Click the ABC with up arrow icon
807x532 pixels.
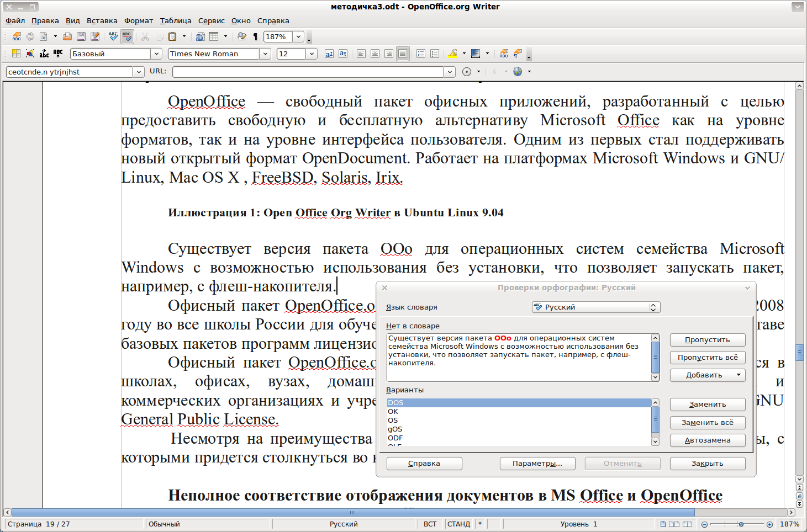click(x=58, y=54)
